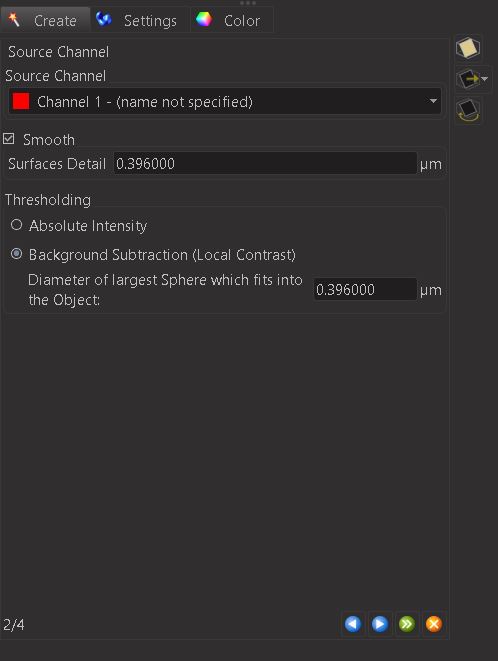This screenshot has width=498, height=661.
Task: Click the blue next arrow wizard button
Action: (x=380, y=624)
